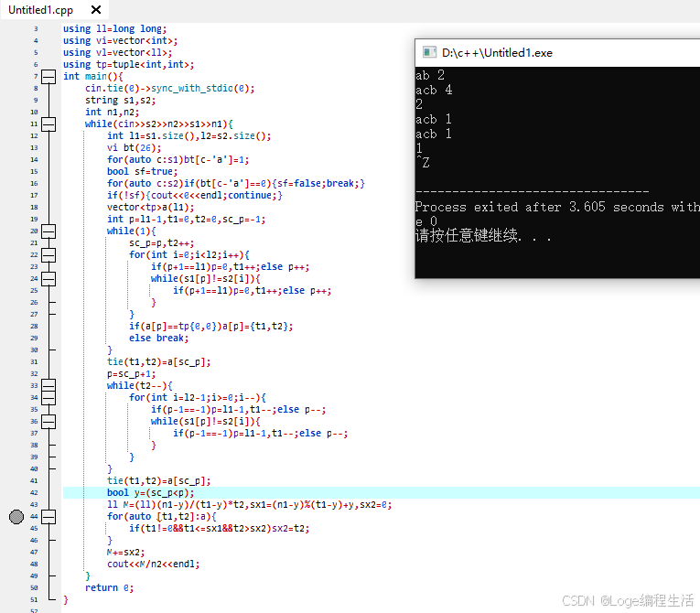Image resolution: width=700 pixels, height=613 pixels.
Task: Click on 'using tp=tuple<int,int>;' line
Action: [129, 64]
